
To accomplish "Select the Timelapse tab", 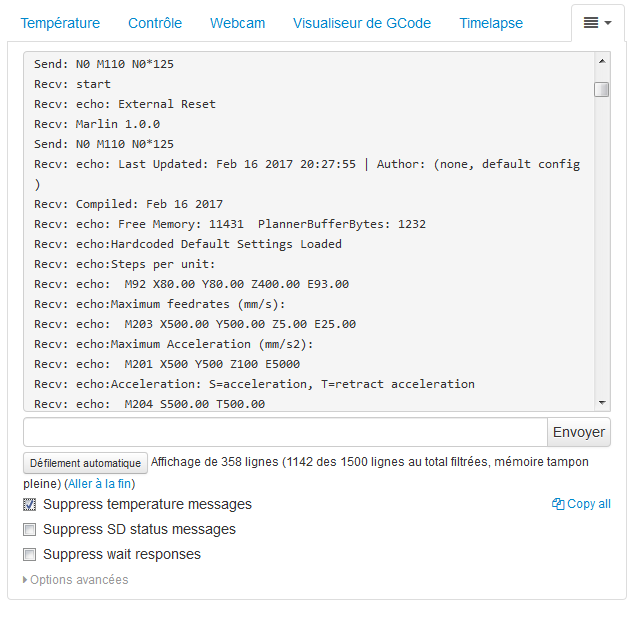I will pyautogui.click(x=491, y=23).
